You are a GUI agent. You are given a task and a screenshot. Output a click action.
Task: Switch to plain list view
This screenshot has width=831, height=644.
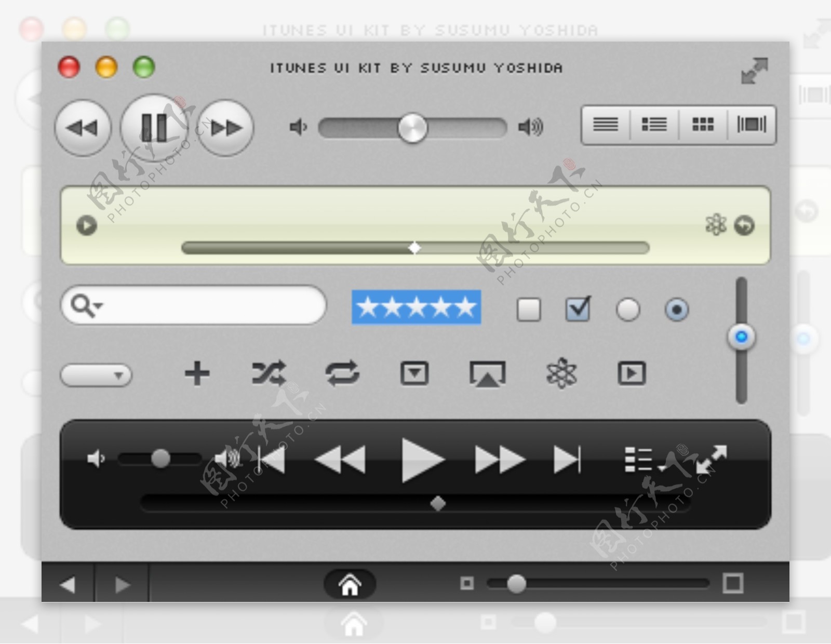606,125
